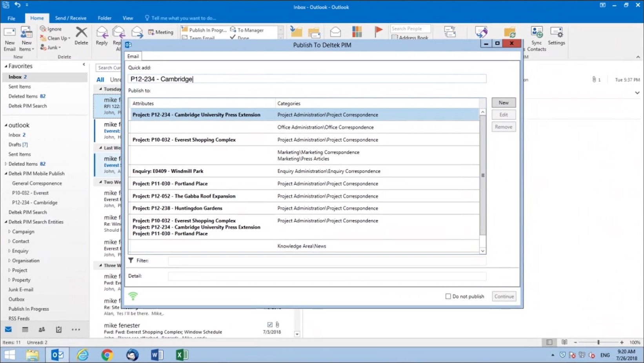The width and height of the screenshot is (644, 363).
Task: Collapse the outlook account tree
Action: (x=6, y=125)
